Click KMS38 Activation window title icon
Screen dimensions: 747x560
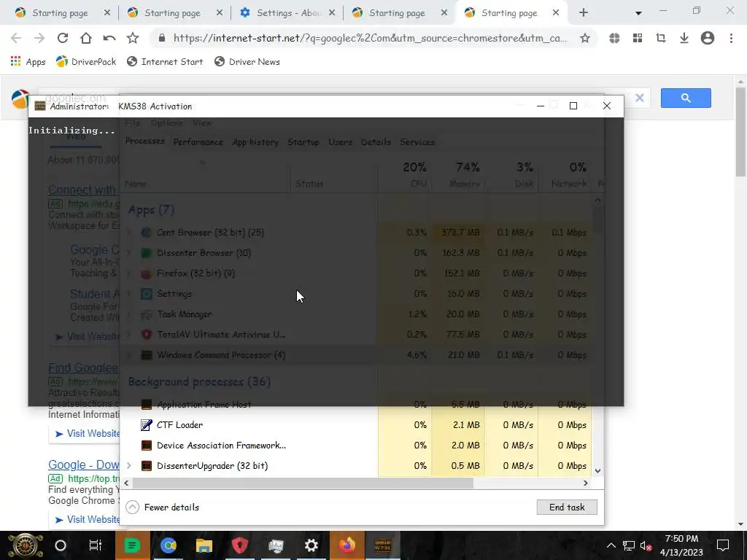40,106
